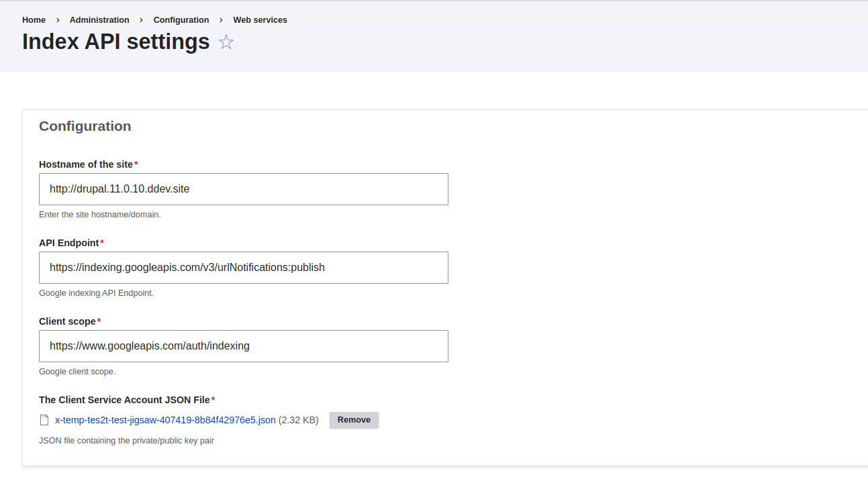
Task: Click the Configuration section heading
Action: 85,126
